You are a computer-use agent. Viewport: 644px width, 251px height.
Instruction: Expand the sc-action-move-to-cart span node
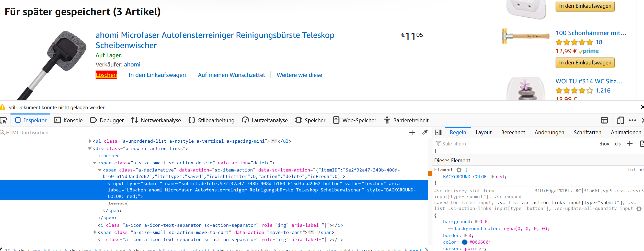tap(95, 232)
